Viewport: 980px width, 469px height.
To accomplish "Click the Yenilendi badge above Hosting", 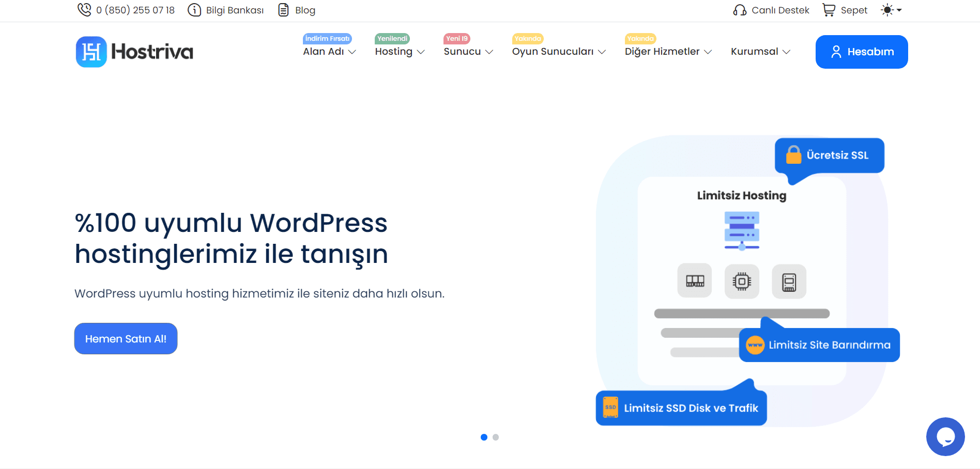I will click(x=392, y=39).
